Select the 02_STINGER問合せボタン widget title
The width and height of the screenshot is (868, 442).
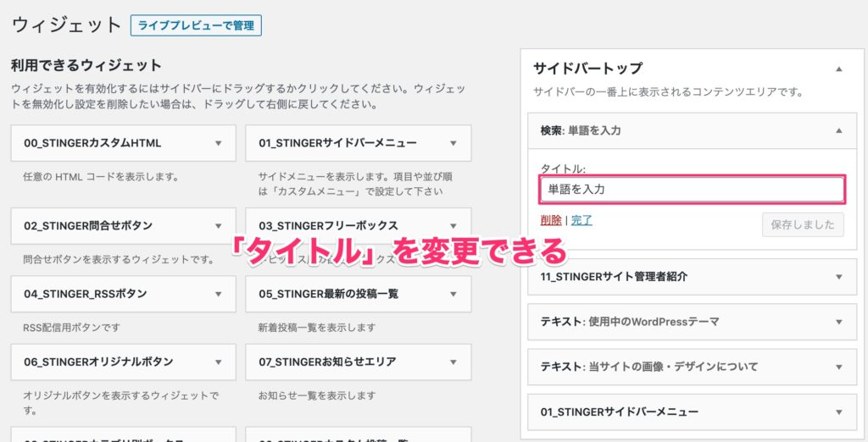(x=88, y=226)
